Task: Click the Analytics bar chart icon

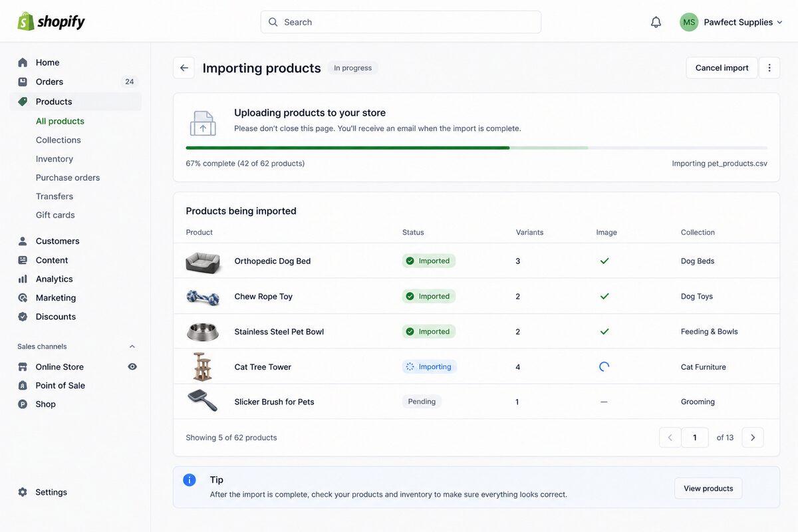Action: point(23,279)
